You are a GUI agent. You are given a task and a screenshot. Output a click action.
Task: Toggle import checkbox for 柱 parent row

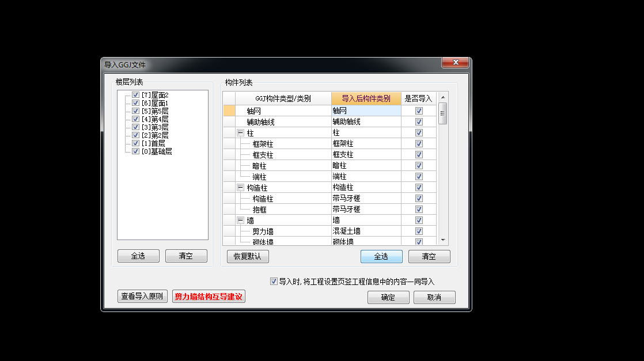(x=419, y=132)
